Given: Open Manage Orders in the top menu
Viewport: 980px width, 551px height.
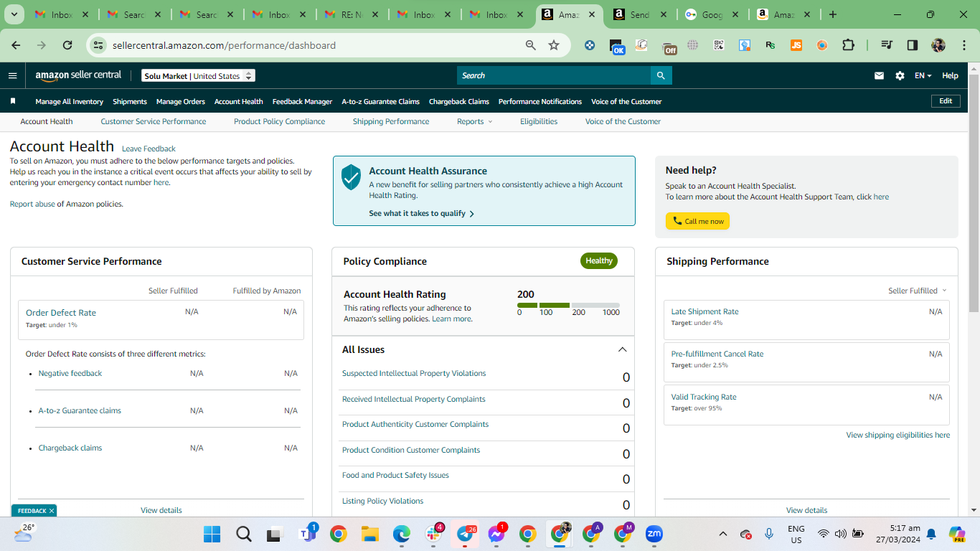Looking at the screenshot, I should click(x=181, y=101).
